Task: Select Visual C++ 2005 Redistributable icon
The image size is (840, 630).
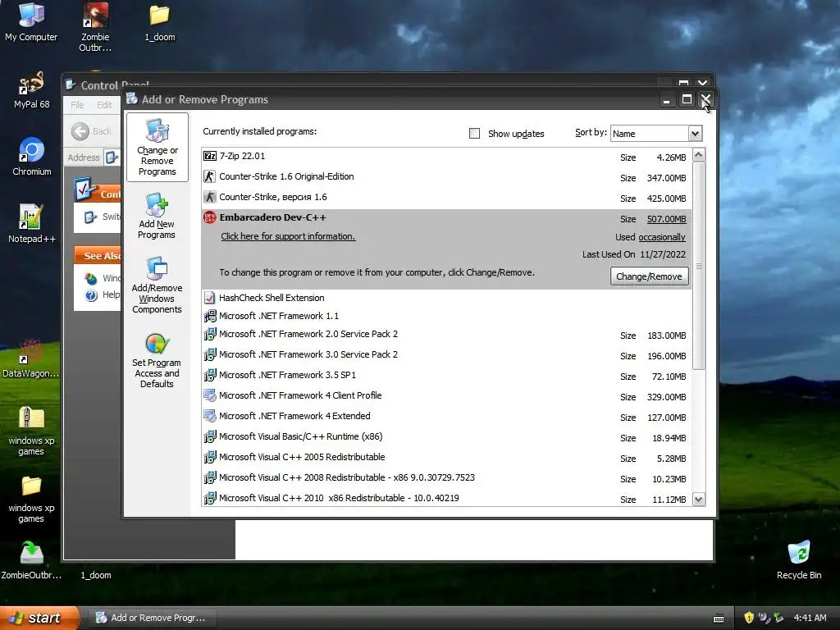Action: click(210, 457)
